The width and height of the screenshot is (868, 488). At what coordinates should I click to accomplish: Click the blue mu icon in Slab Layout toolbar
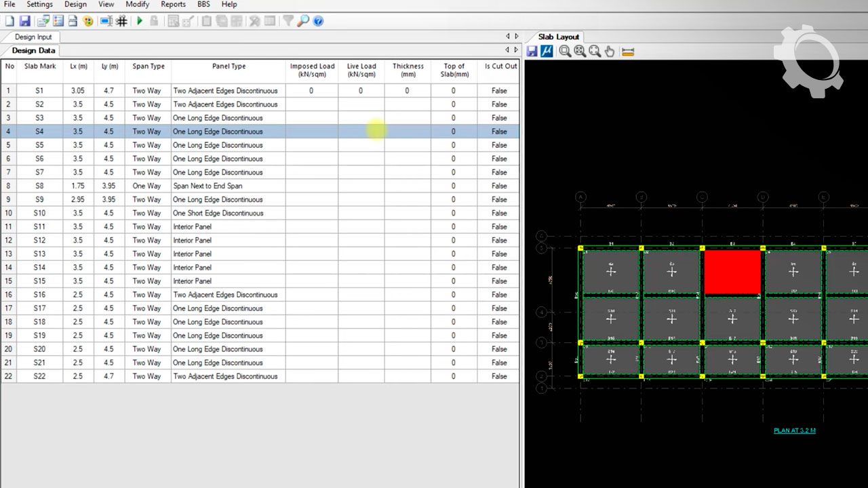pyautogui.click(x=547, y=52)
